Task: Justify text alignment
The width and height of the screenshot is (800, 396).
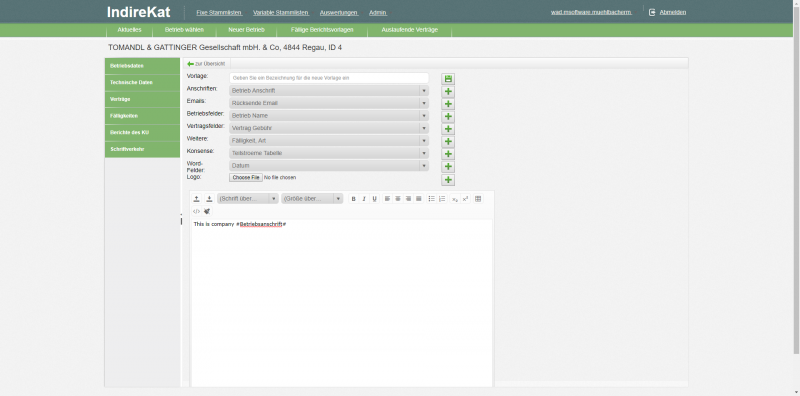Action: [x=419, y=199]
